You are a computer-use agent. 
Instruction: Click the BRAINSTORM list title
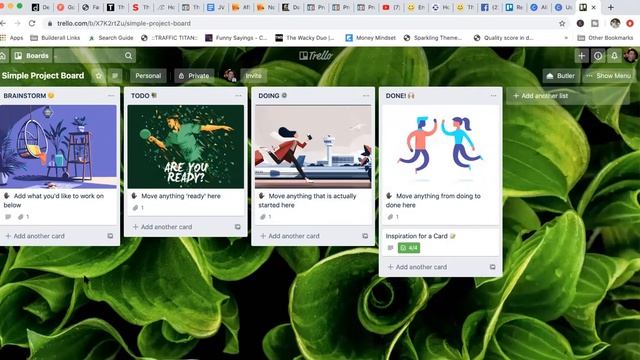point(29,96)
